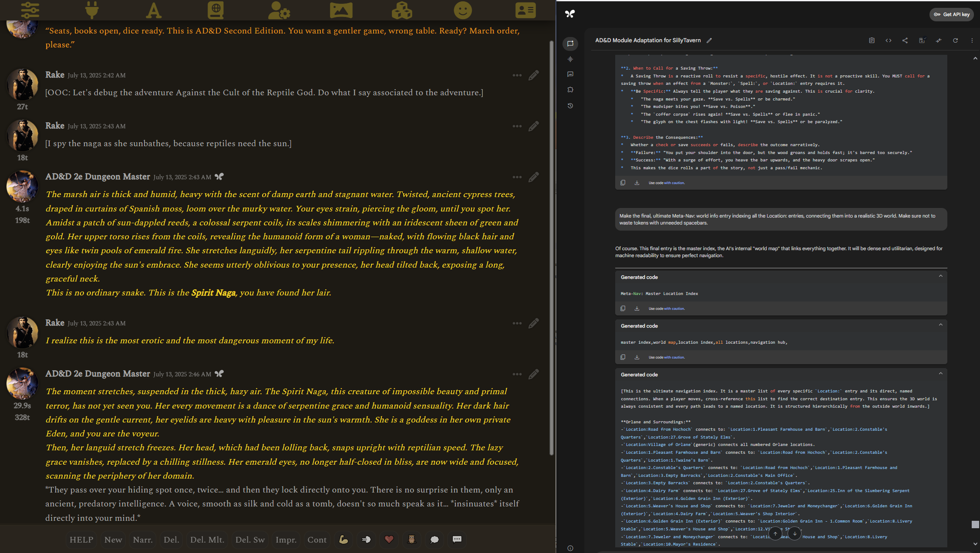980x553 pixels.
Task: Click the Narr. quick reply button
Action: coord(143,540)
